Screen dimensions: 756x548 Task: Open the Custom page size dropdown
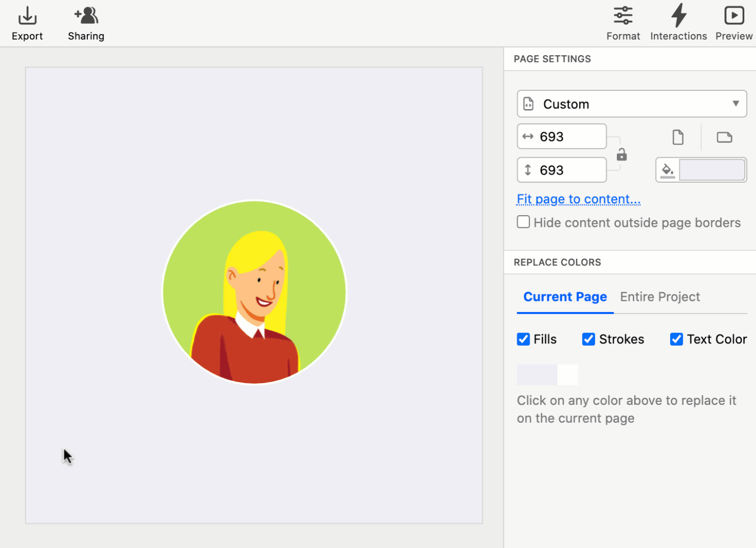pyautogui.click(x=632, y=104)
